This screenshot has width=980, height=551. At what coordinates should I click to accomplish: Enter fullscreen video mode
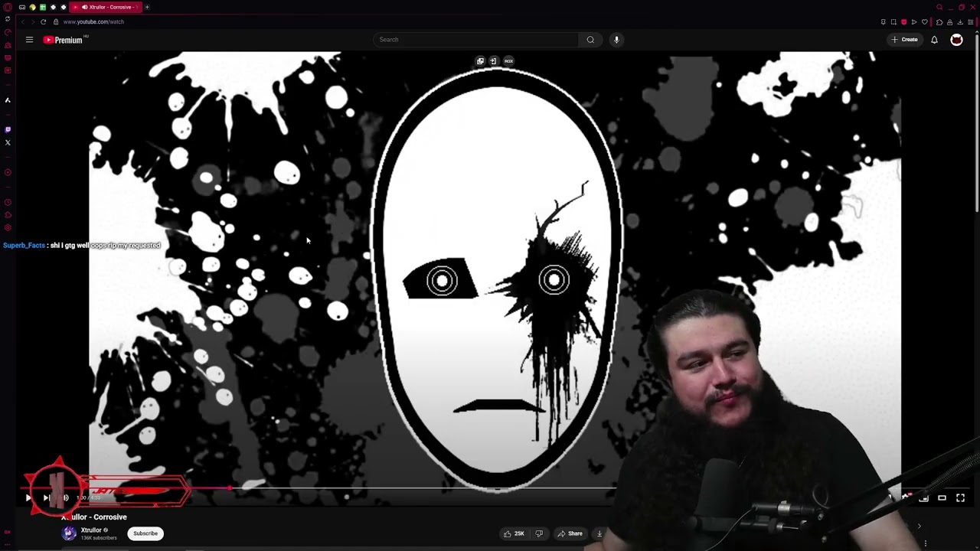click(960, 498)
